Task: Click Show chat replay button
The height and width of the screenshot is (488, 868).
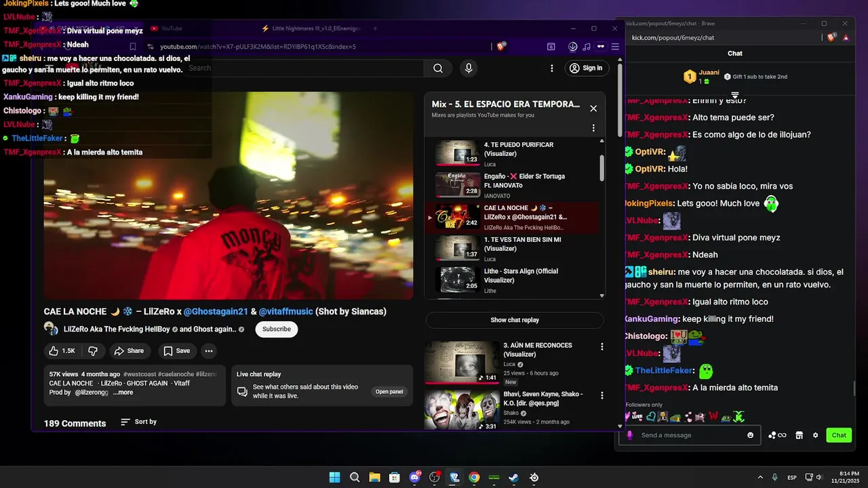Action: 515,320
